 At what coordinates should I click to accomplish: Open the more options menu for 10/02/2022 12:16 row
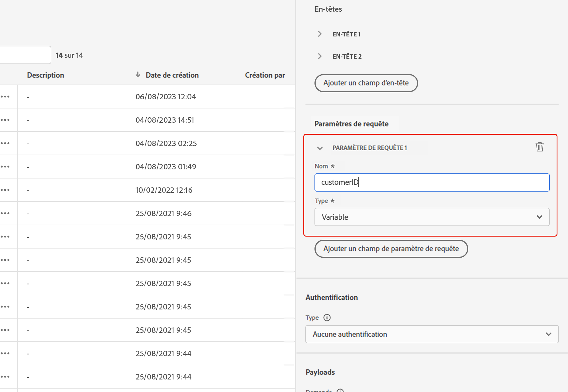(5, 190)
